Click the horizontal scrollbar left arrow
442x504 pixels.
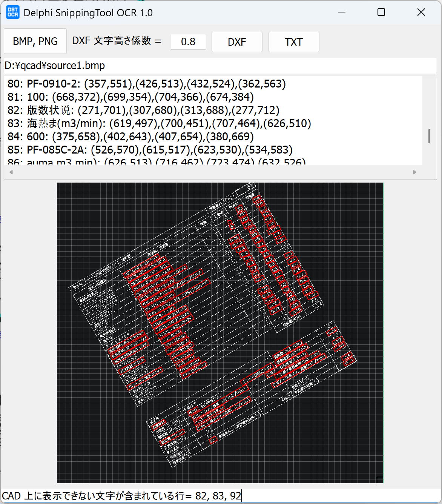point(11,172)
